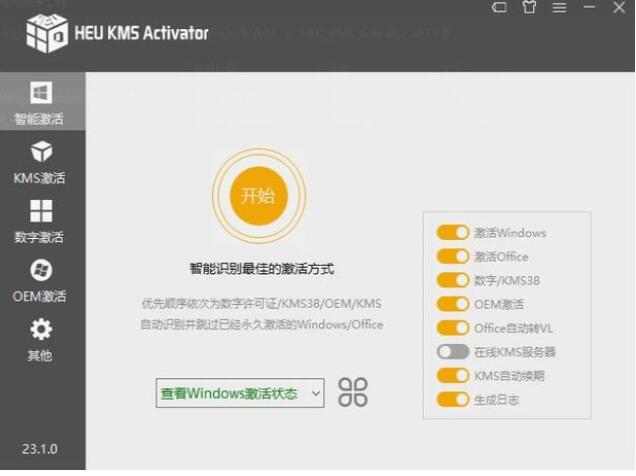Turn off the 激活Windows switch
This screenshot has width=636, height=476.
(x=453, y=232)
